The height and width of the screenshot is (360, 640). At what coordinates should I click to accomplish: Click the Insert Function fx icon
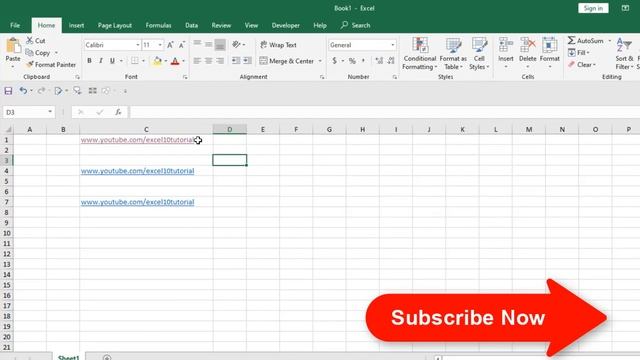click(118, 112)
